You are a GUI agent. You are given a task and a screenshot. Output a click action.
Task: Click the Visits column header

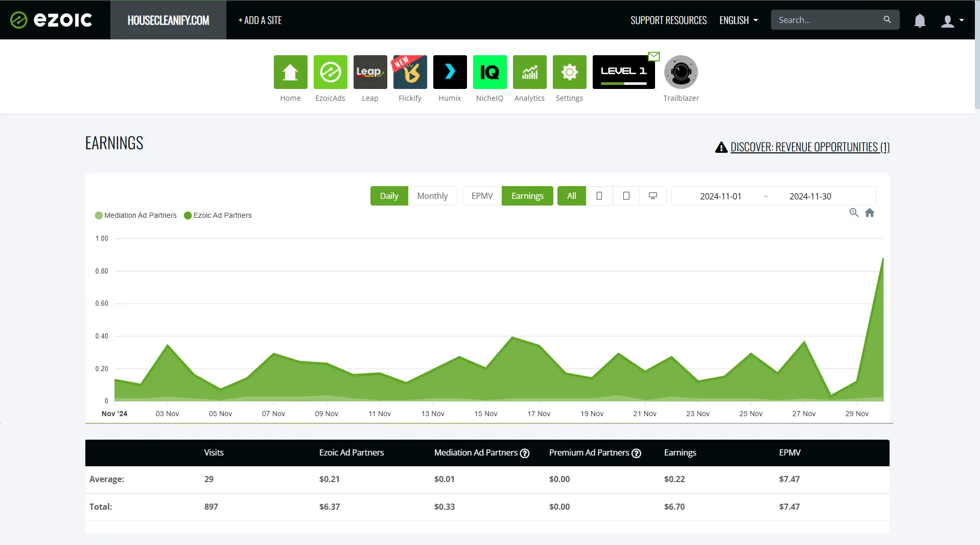coord(214,452)
